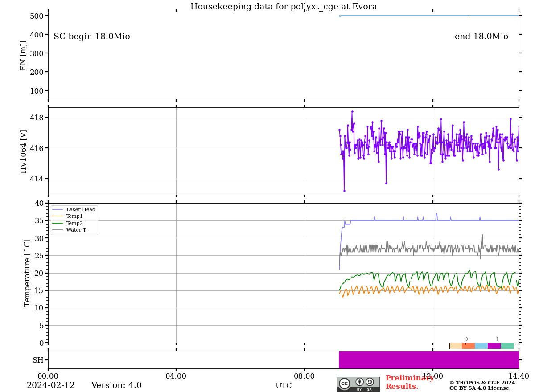Click the '40' tick on the Temperature axis
The height and width of the screenshot is (392, 535).
click(39, 204)
